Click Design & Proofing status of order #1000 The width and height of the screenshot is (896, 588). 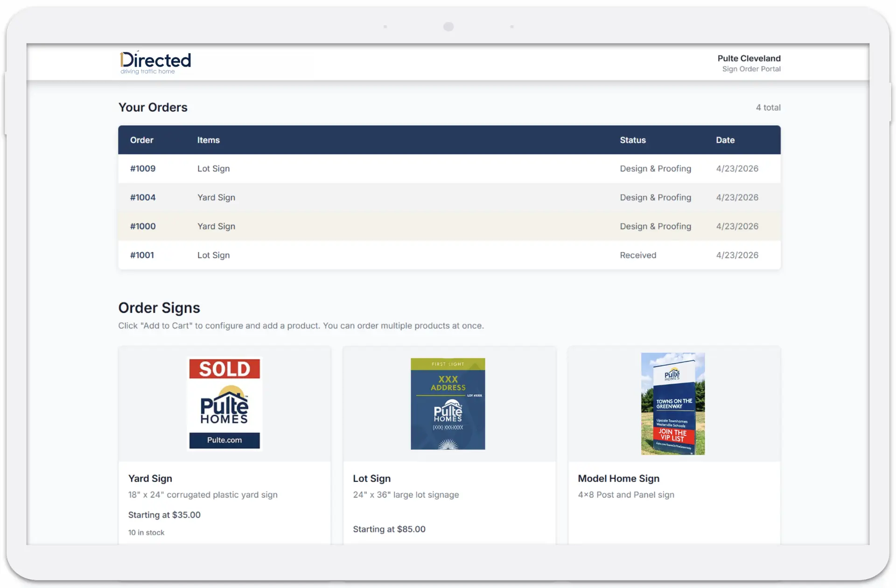coord(655,227)
